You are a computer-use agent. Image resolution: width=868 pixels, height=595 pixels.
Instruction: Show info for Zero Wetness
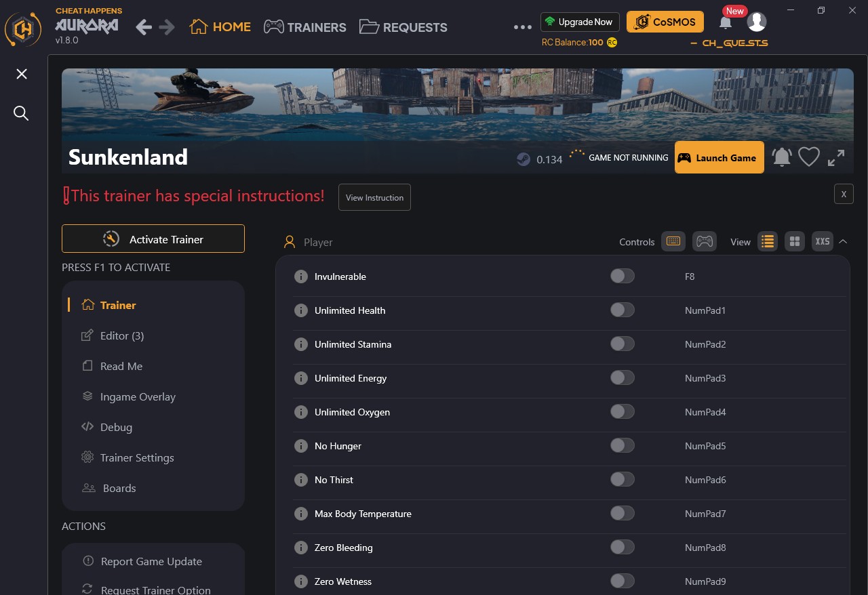coord(301,581)
